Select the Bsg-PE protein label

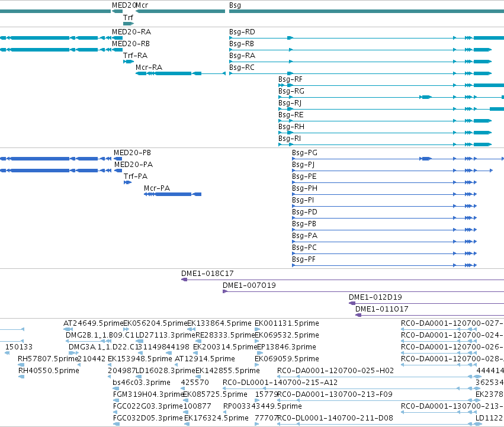point(304,177)
